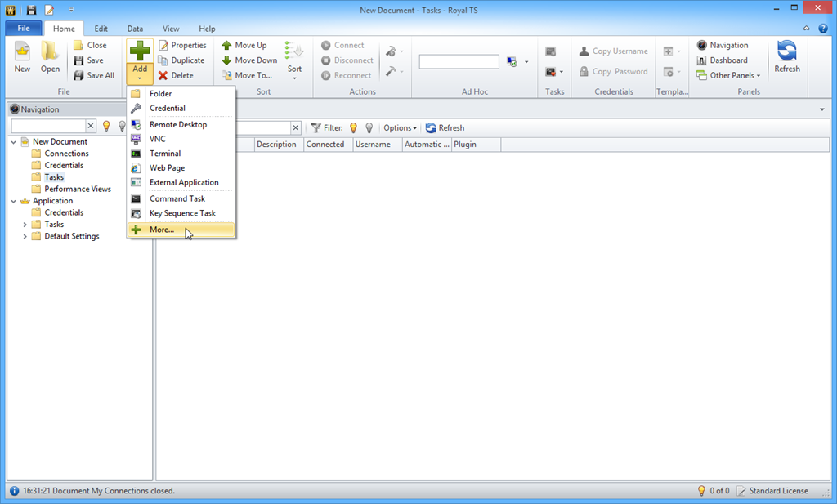The image size is (837, 504).
Task: Switch to the Help ribbon tab
Action: click(207, 29)
